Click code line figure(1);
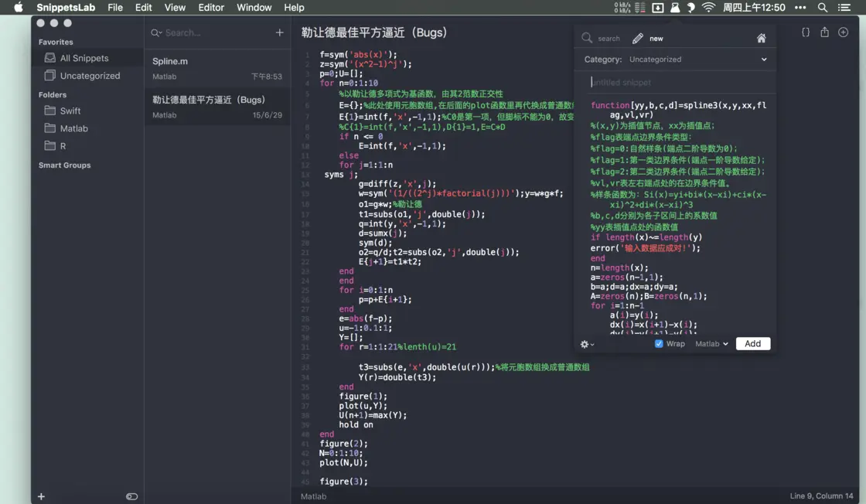Image resolution: width=866 pixels, height=504 pixels. (x=363, y=397)
